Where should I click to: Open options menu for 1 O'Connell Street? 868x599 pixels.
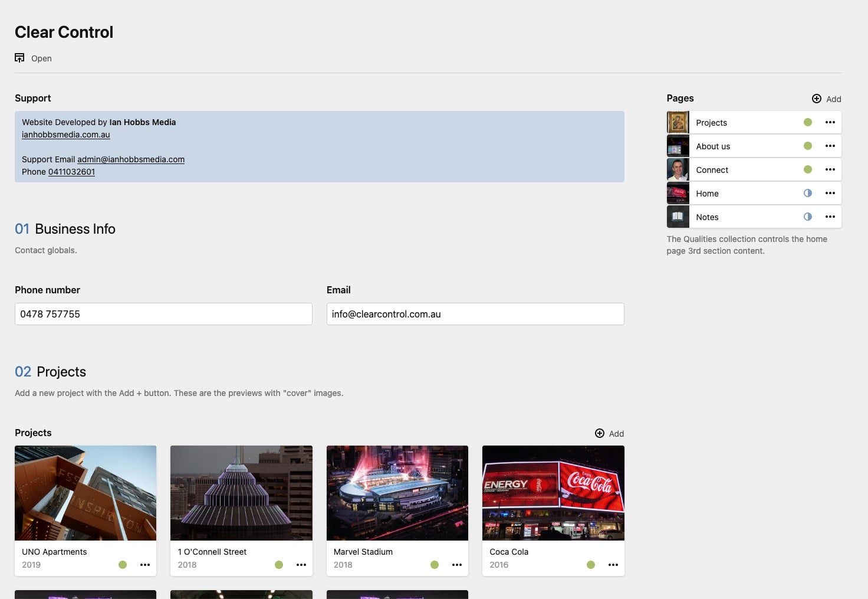pyautogui.click(x=301, y=565)
